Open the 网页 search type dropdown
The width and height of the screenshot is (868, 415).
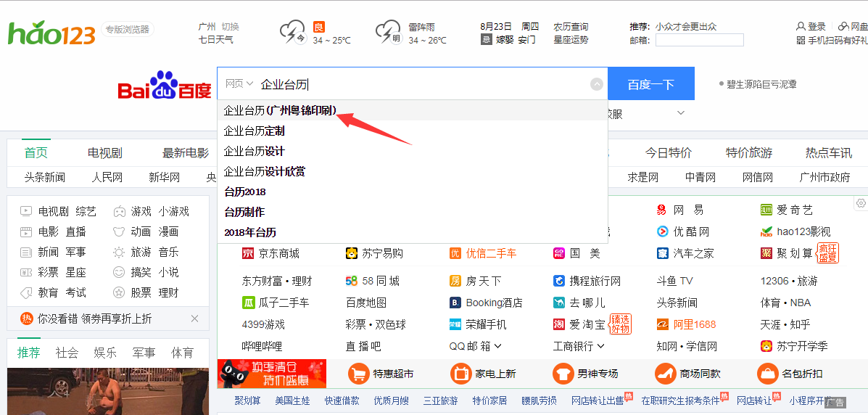239,83
